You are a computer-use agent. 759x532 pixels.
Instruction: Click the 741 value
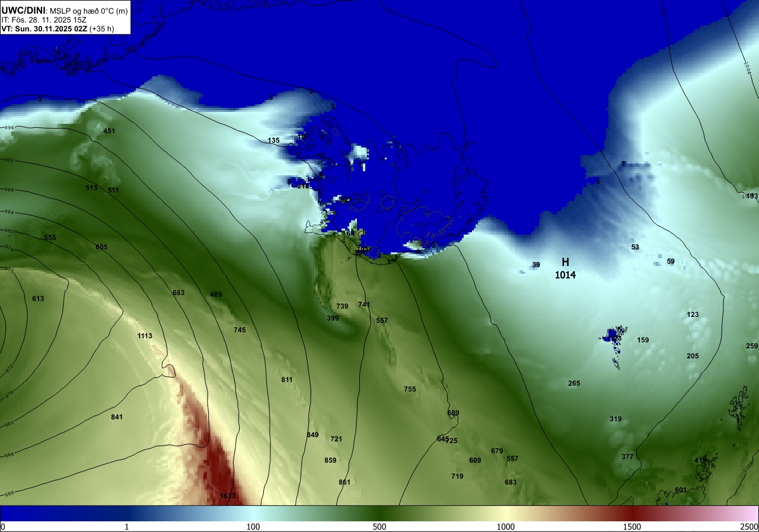(363, 305)
